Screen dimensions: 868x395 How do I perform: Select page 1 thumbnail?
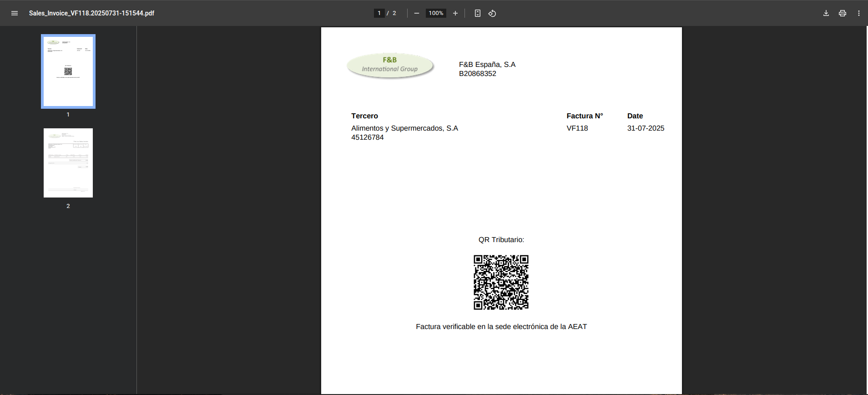tap(68, 71)
